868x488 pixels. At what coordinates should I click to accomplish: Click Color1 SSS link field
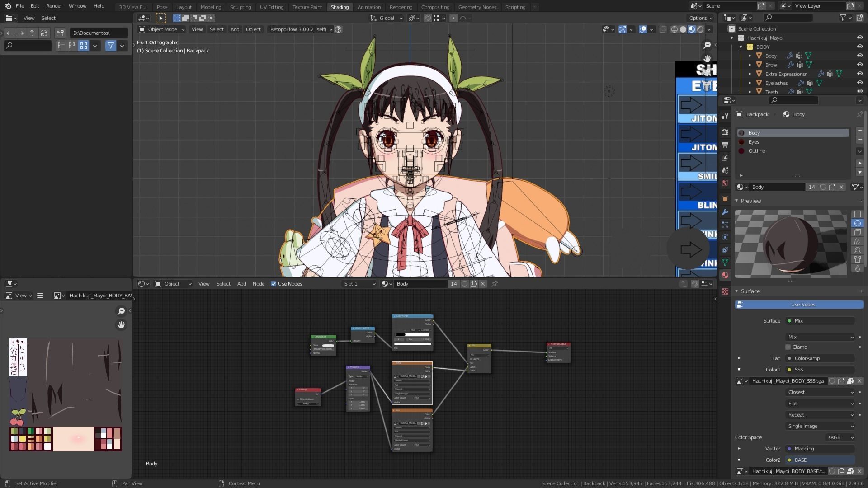(x=820, y=370)
